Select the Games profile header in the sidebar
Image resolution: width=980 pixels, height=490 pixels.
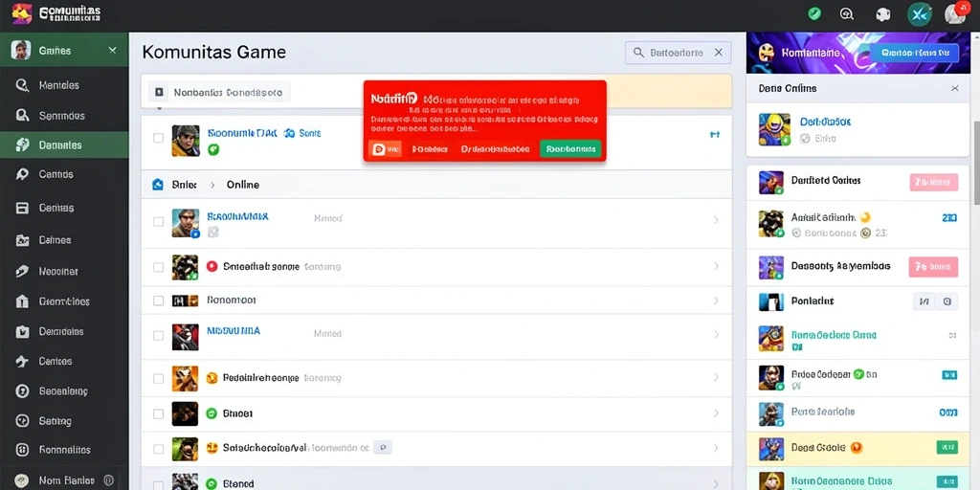pyautogui.click(x=64, y=50)
